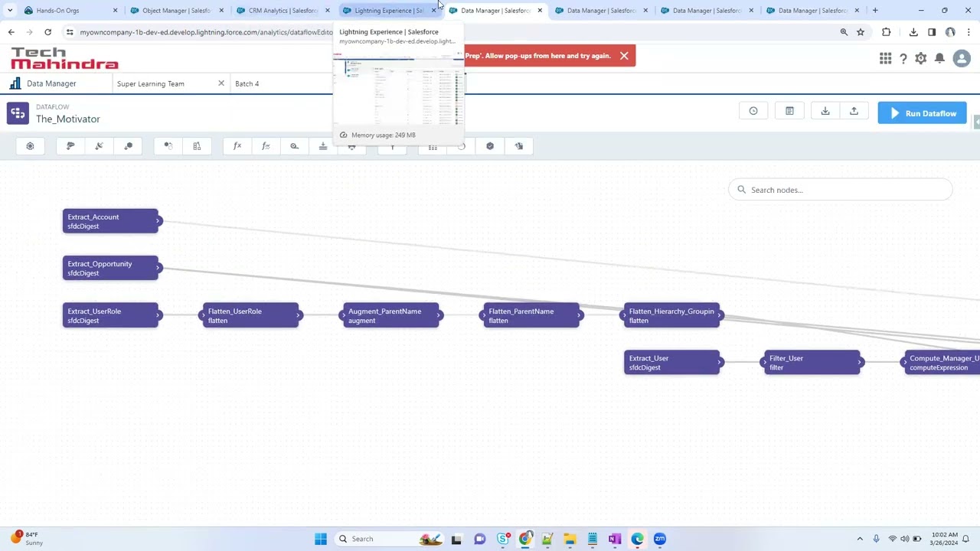Show hidden system tray icons
Viewport: 980px width, 551px height.
tap(860, 539)
